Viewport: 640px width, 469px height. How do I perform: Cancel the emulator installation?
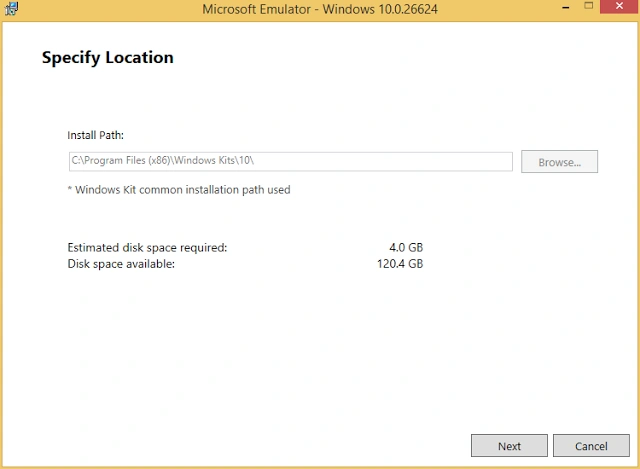click(591, 445)
